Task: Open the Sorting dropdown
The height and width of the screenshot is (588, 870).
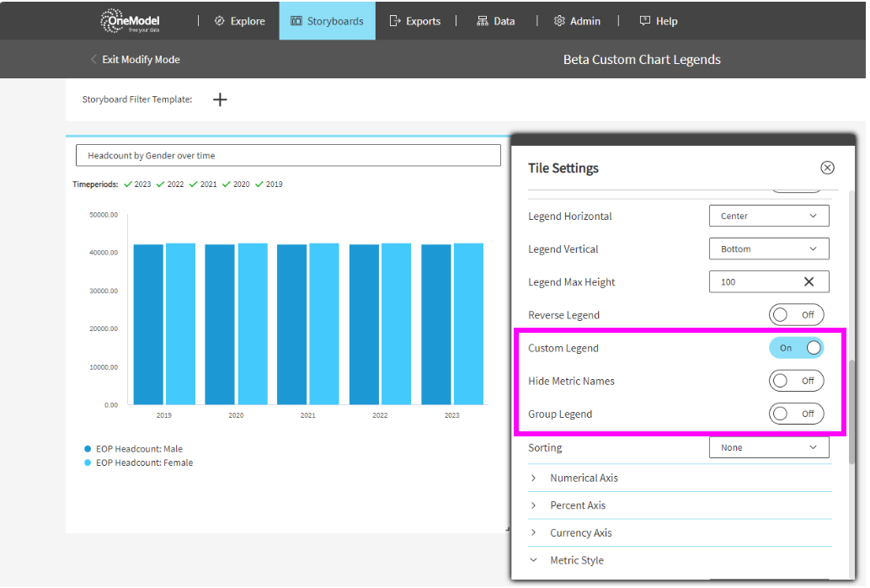Action: [769, 447]
